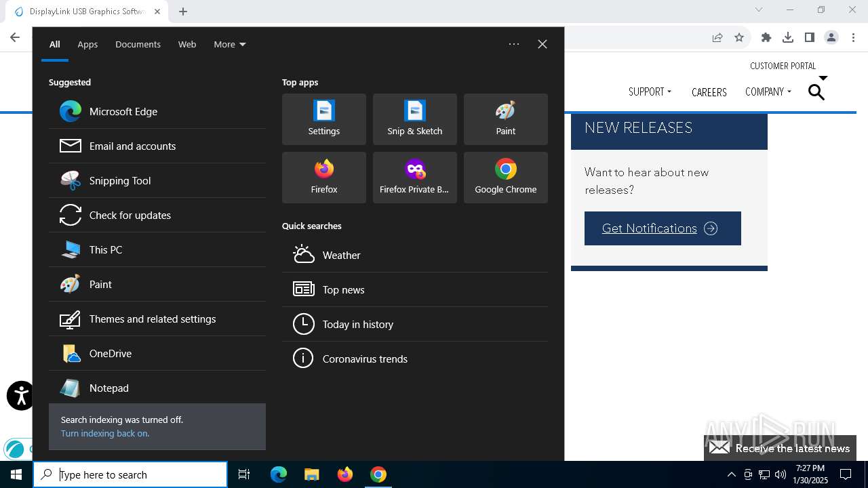Switch to Apps search tab
868x488 pixels.
(87, 45)
